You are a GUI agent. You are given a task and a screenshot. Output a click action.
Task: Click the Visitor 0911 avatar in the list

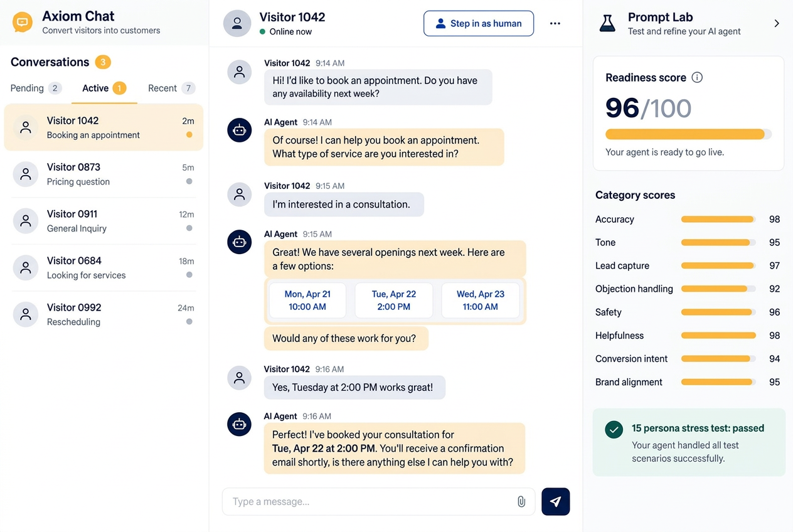click(x=26, y=221)
